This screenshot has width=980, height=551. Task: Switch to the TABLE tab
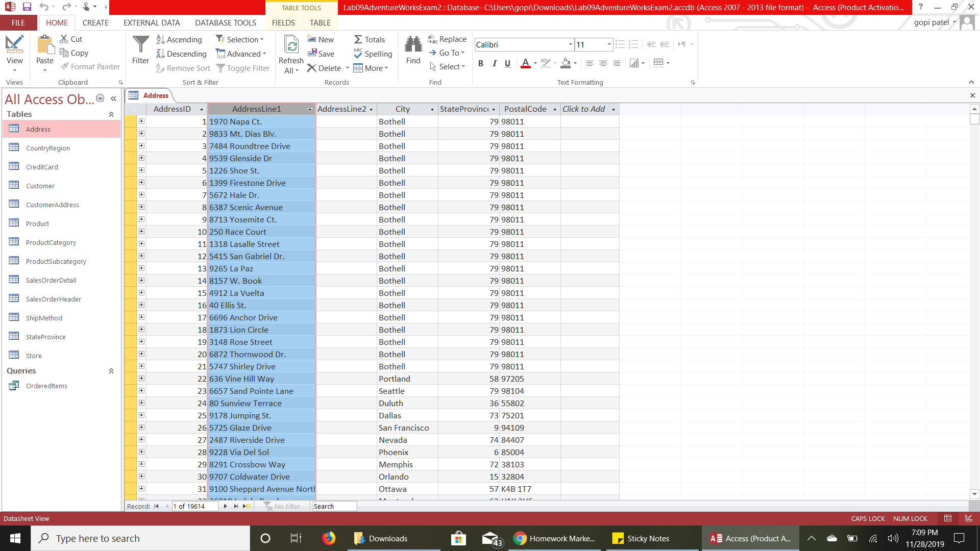coord(320,22)
